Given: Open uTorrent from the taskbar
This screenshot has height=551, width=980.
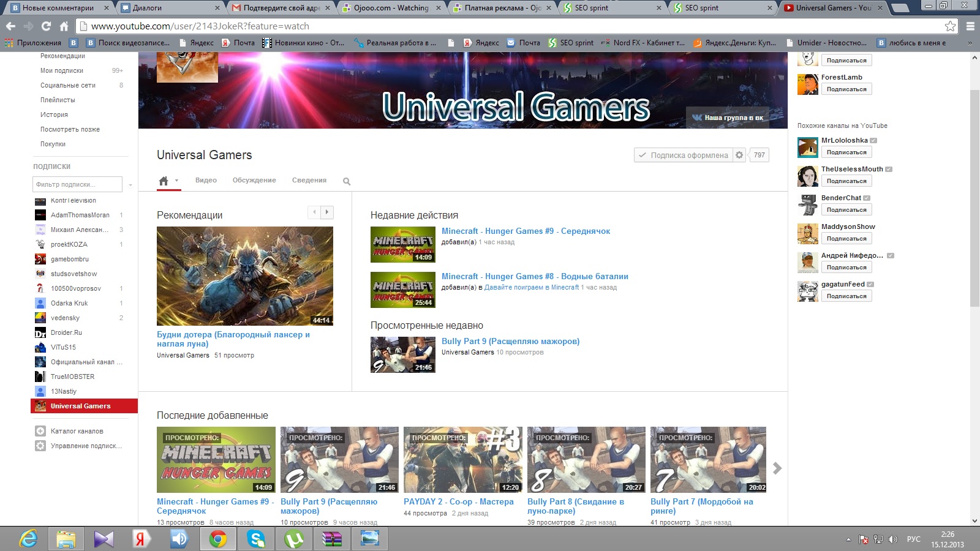Looking at the screenshot, I should [294, 539].
